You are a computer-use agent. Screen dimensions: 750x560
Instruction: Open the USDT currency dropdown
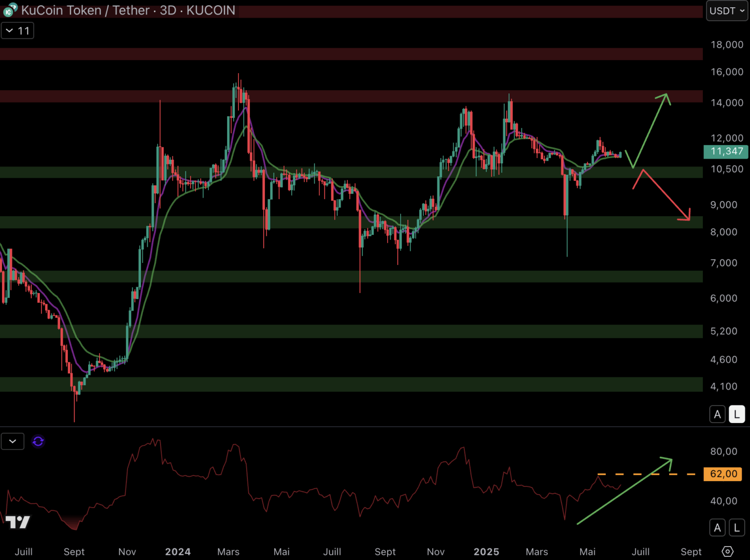pyautogui.click(x=727, y=11)
